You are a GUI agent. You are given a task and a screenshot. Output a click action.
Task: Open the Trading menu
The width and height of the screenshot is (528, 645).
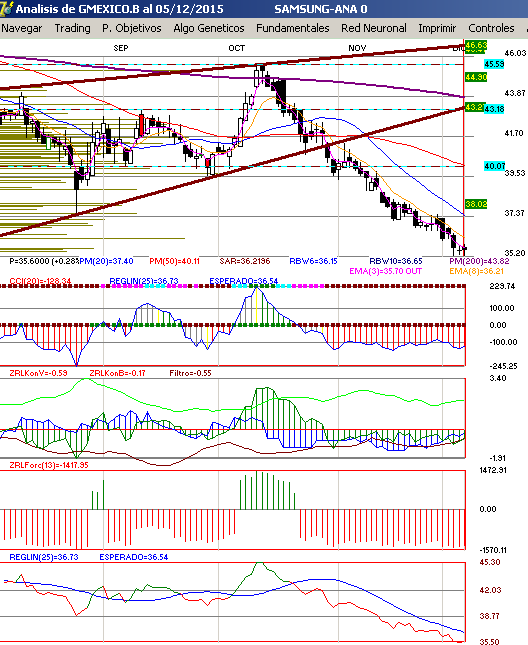pos(72,28)
